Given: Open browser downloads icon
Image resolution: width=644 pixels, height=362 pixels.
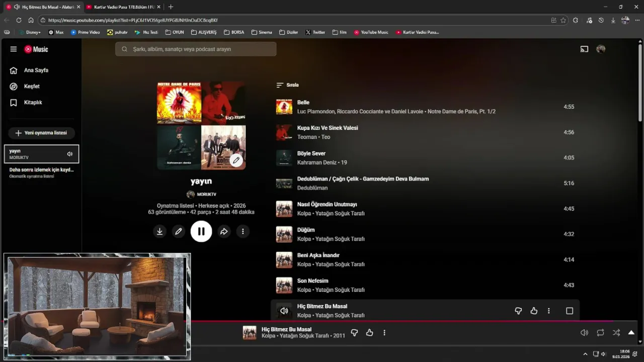Looking at the screenshot, I should (x=613, y=20).
